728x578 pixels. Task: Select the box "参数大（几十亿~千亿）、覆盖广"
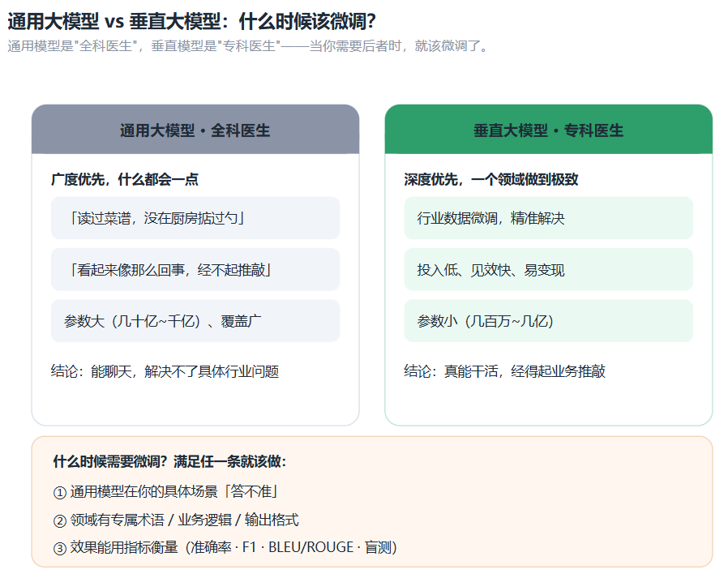(x=195, y=321)
